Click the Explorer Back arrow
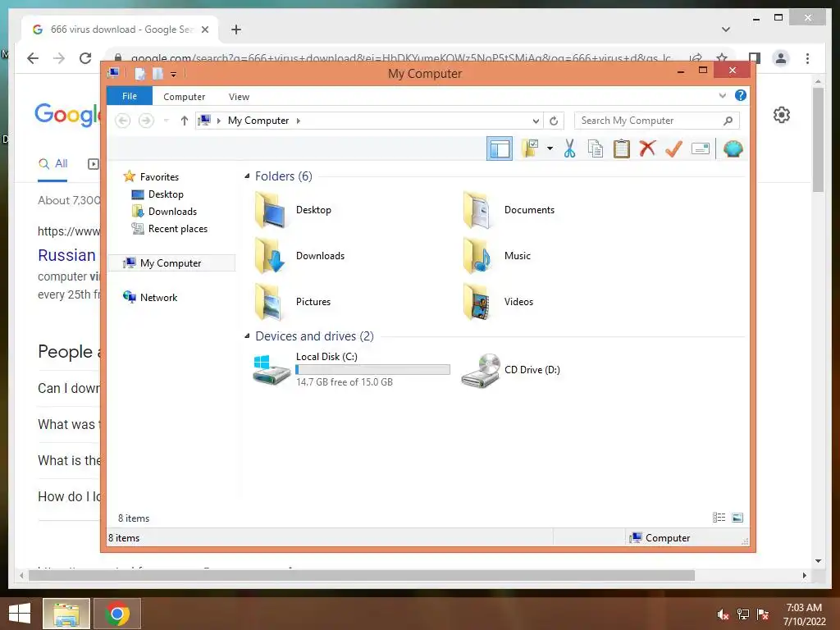Image resolution: width=840 pixels, height=630 pixels. [x=123, y=121]
